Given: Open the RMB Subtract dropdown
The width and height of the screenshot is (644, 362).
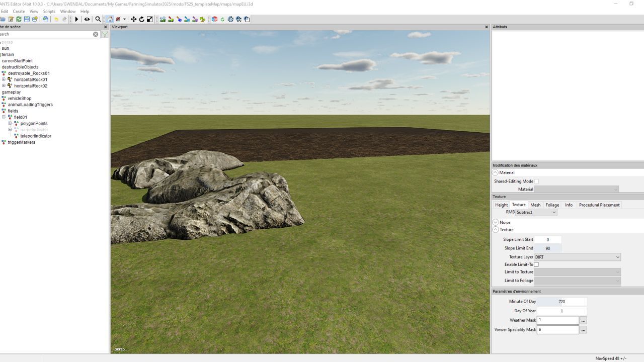Looking at the screenshot, I should [x=536, y=212].
